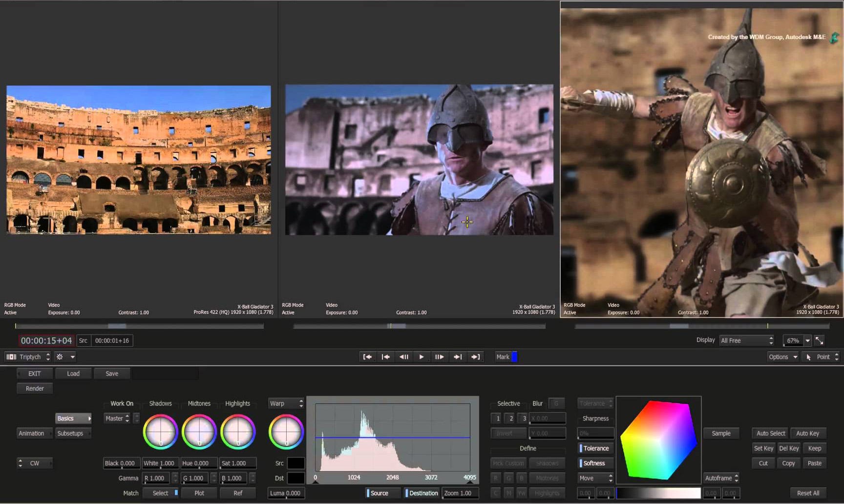Open the viewport settings gear
This screenshot has height=504, width=844.
click(60, 357)
